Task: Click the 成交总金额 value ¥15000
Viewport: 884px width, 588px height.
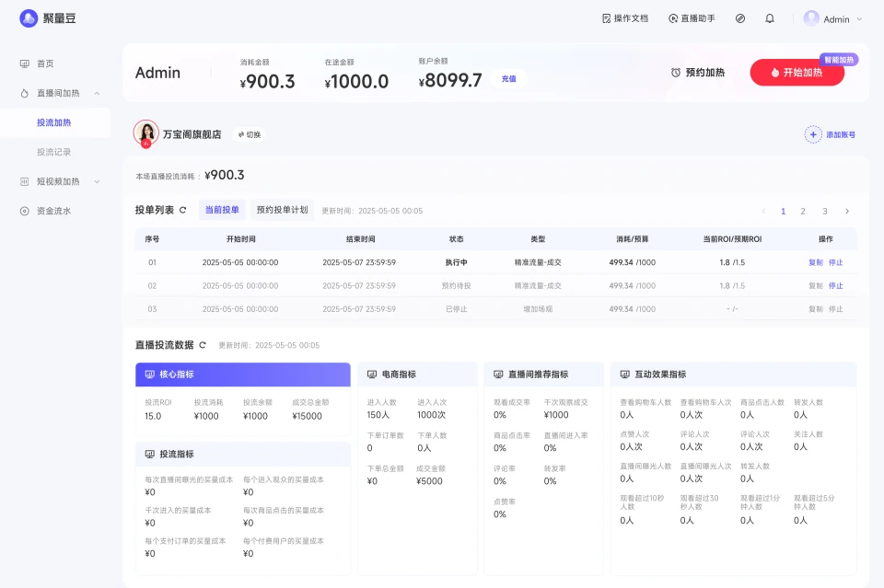Action: (x=307, y=416)
